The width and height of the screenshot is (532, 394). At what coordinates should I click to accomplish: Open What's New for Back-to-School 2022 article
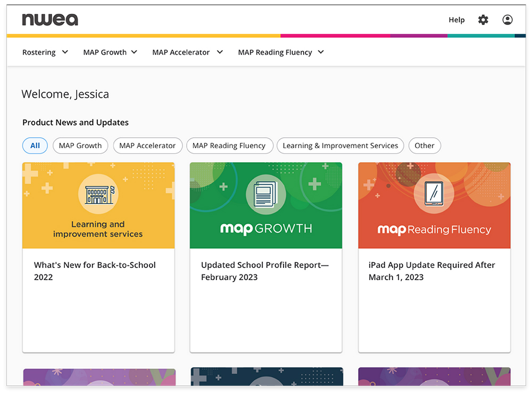click(95, 271)
